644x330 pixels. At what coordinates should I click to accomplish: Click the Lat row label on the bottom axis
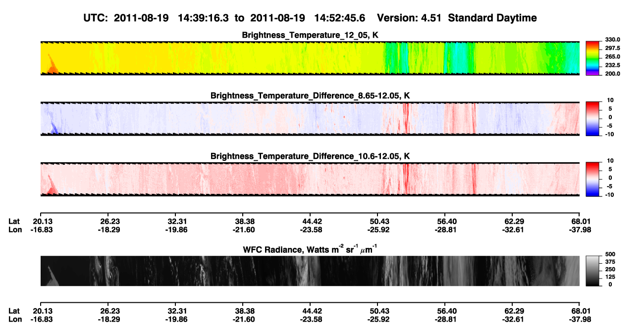pos(14,311)
